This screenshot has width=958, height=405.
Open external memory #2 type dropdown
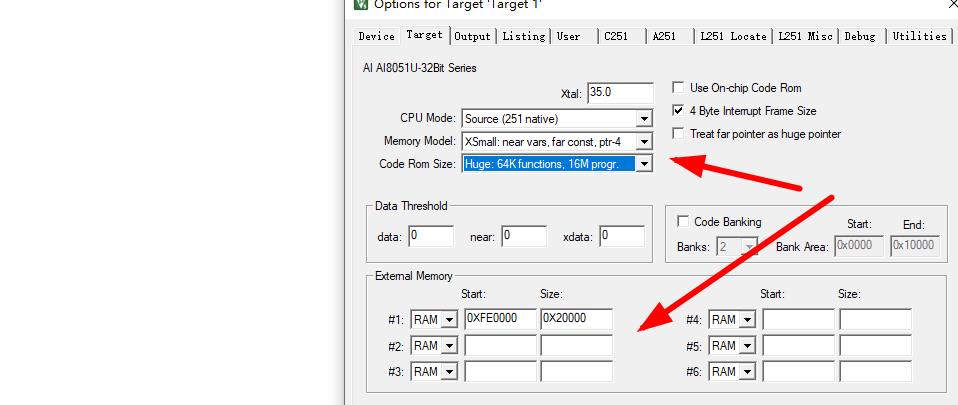pyautogui.click(x=450, y=346)
